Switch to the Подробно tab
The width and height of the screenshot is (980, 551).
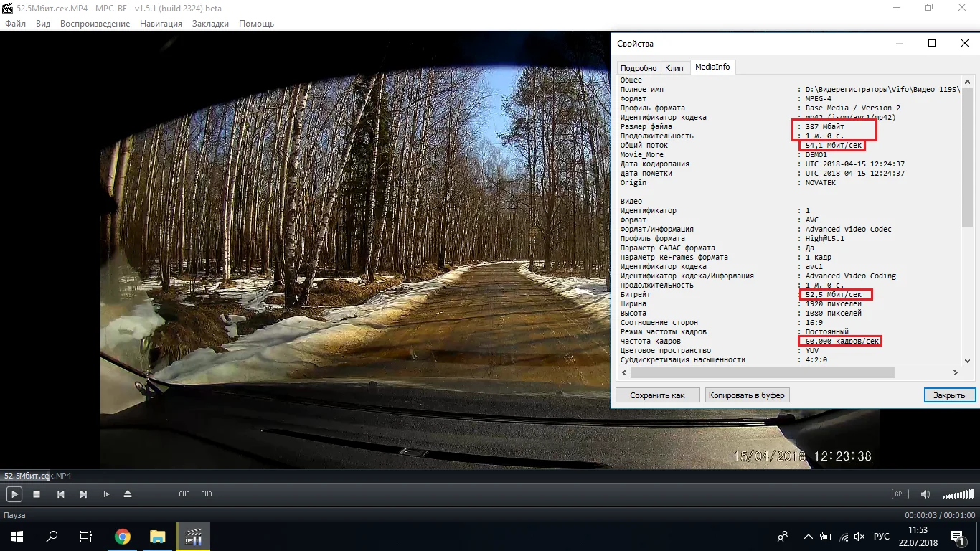pyautogui.click(x=638, y=68)
